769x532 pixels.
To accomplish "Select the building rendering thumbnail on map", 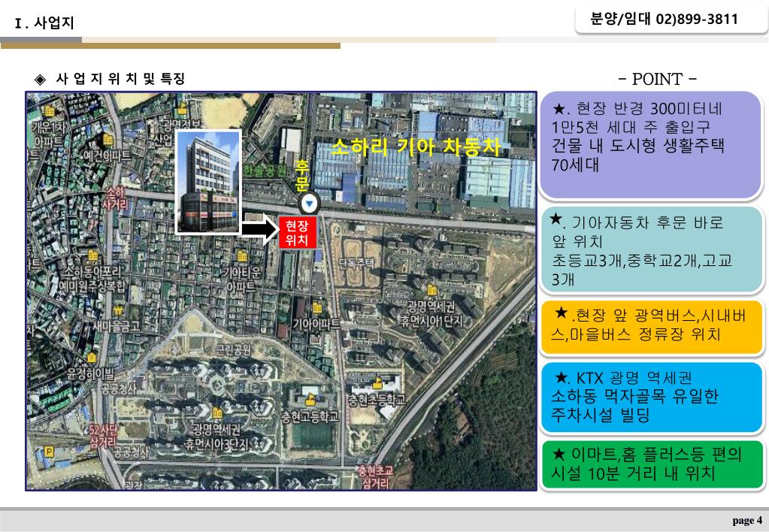I will (x=208, y=183).
